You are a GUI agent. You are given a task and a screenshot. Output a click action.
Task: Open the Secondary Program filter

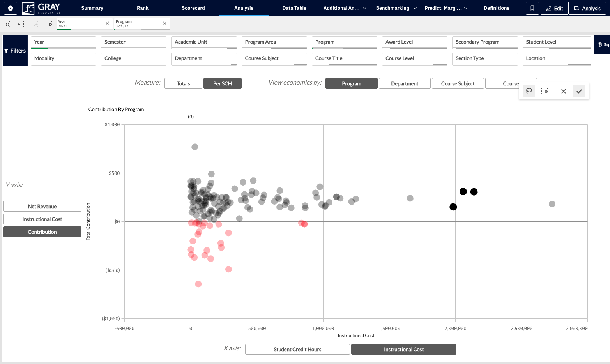(x=485, y=42)
